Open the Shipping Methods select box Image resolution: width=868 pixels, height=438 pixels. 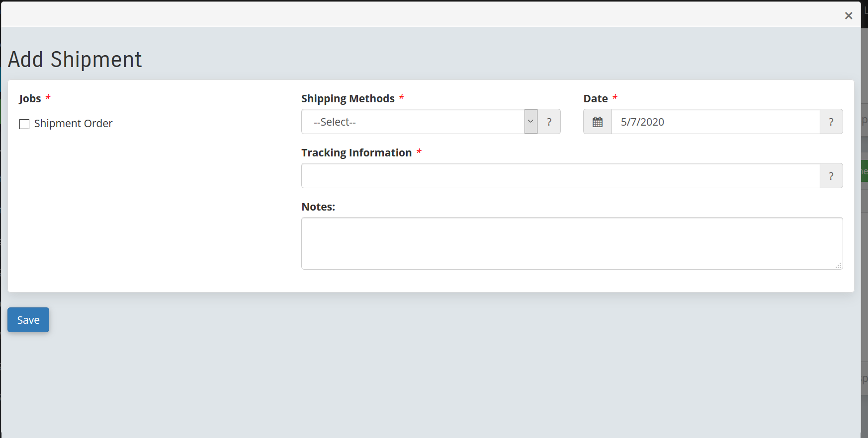[x=413, y=122]
